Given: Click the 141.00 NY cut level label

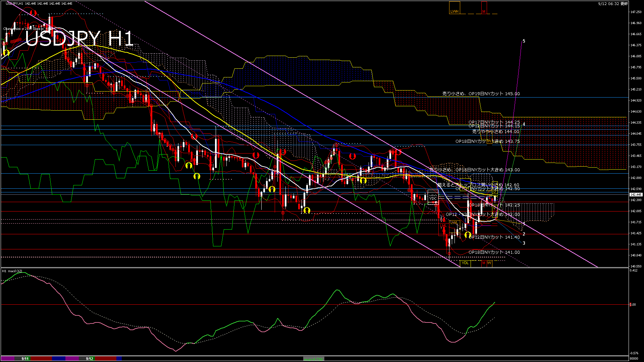Looking at the screenshot, I should click(494, 252).
